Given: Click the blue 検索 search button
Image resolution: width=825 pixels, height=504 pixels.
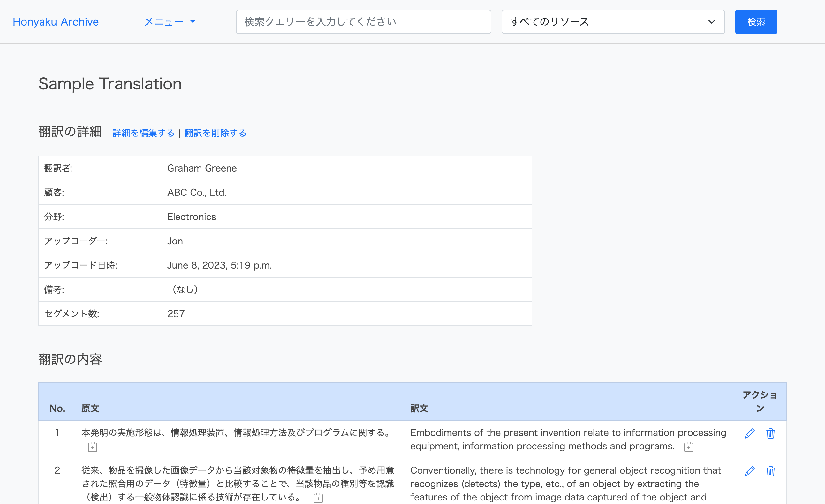Looking at the screenshot, I should point(756,22).
